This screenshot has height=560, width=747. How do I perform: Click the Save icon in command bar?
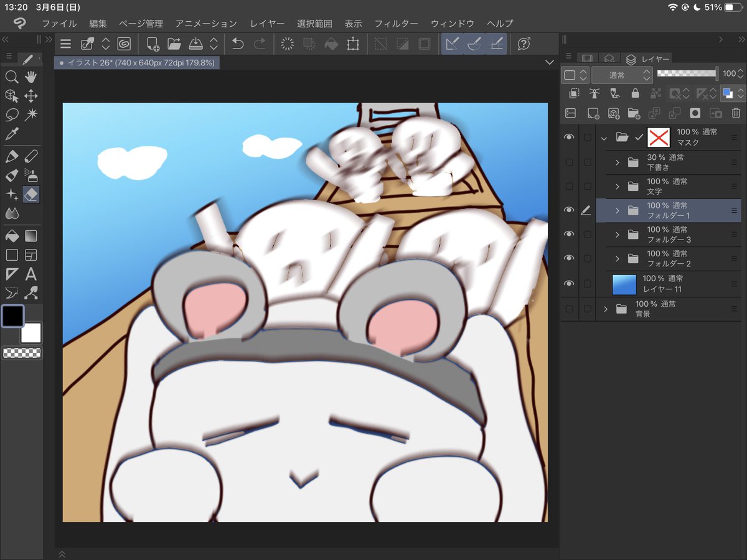(x=195, y=44)
